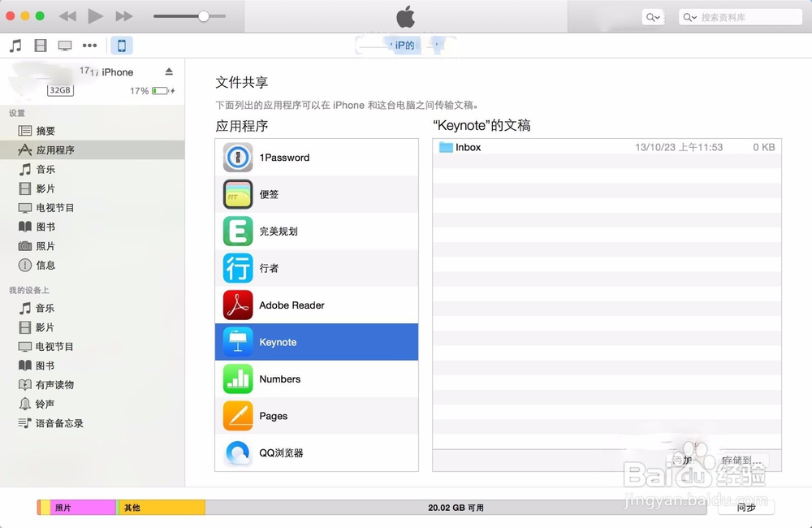Select Numbers app icon in list
This screenshot has width=812, height=528.
click(238, 379)
